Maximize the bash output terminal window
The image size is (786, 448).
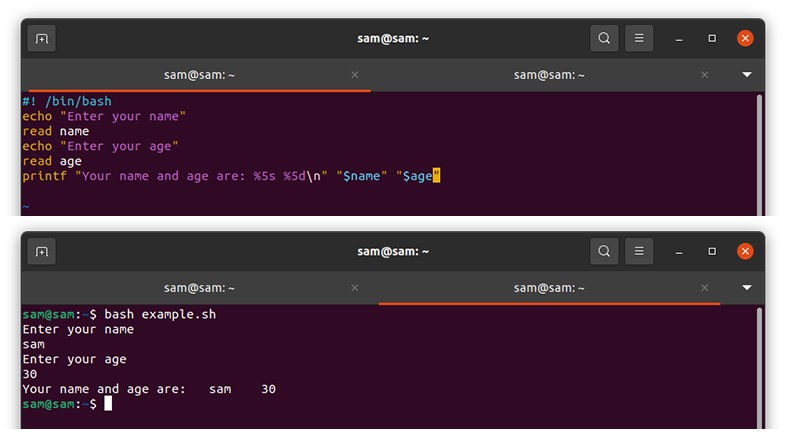712,253
